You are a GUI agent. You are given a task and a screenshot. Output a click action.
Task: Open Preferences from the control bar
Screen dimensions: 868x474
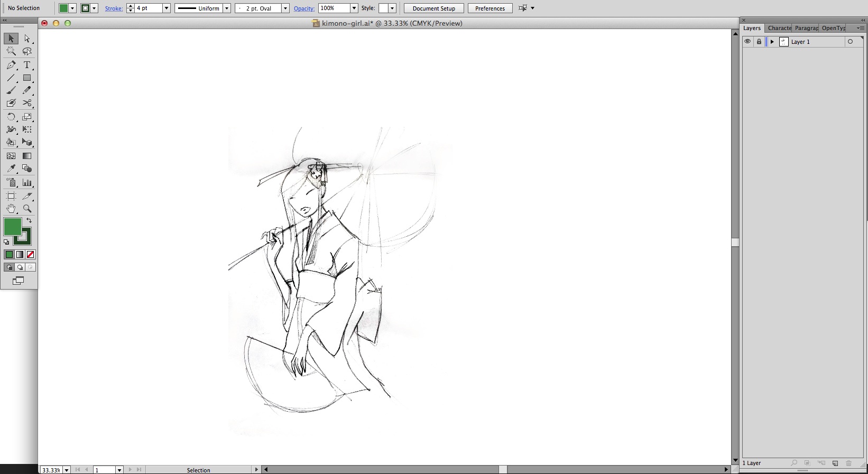[x=490, y=8]
